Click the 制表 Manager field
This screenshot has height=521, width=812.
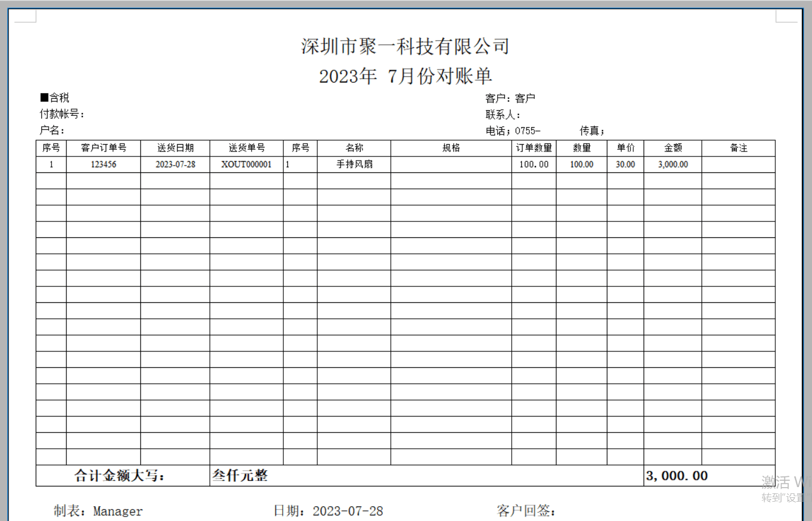[98, 511]
